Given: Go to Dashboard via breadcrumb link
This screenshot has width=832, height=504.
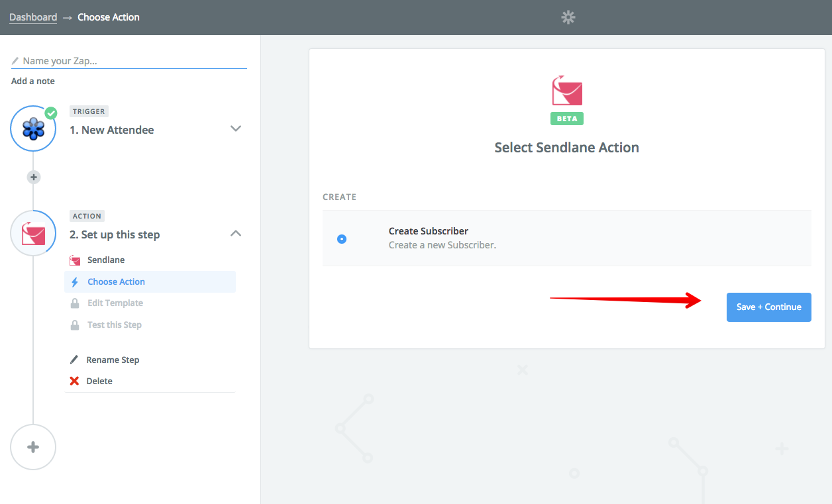Looking at the screenshot, I should click(x=33, y=17).
